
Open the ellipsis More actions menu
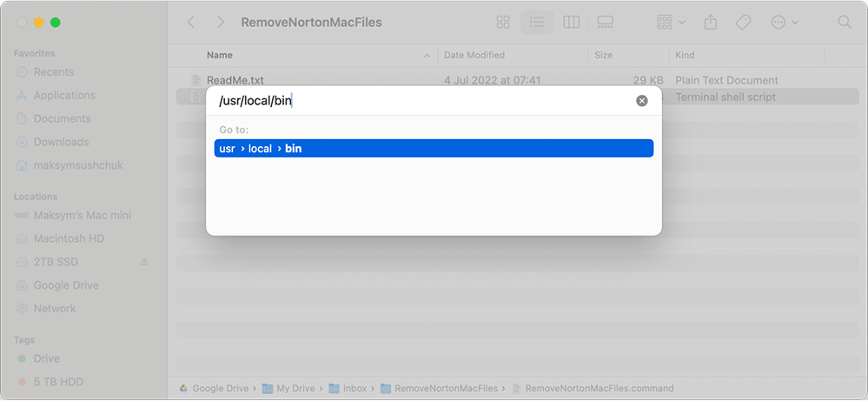(785, 22)
